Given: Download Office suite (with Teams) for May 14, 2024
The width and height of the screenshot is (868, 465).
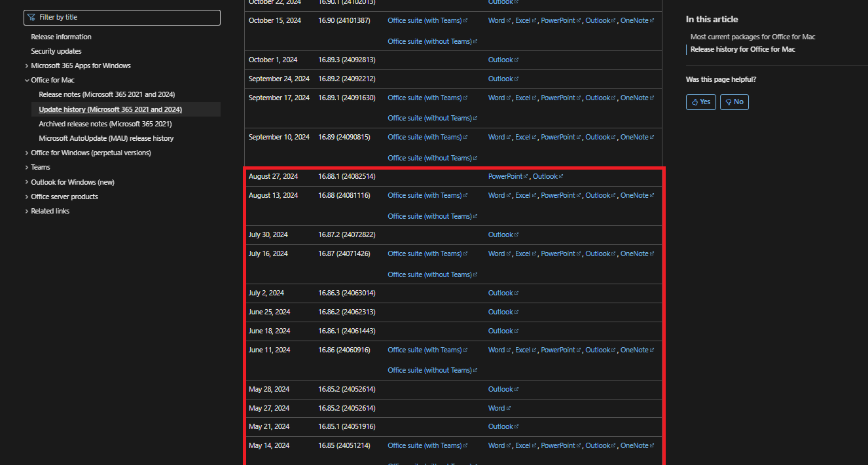Looking at the screenshot, I should point(427,445).
